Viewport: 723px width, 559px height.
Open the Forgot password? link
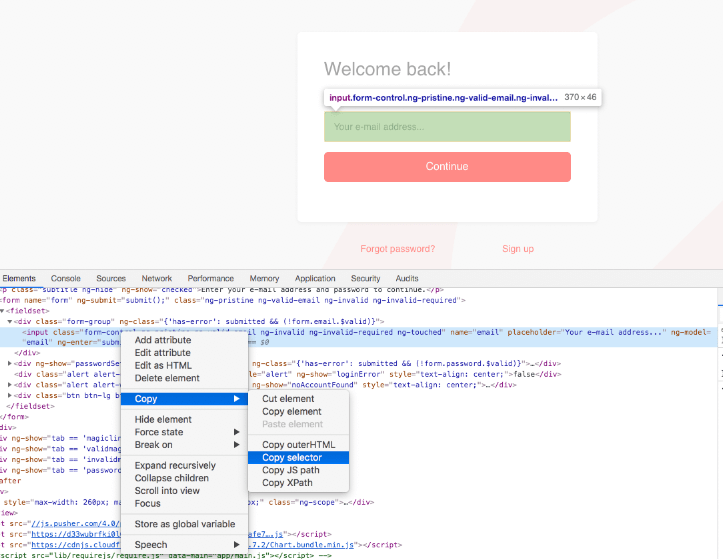[x=397, y=249]
